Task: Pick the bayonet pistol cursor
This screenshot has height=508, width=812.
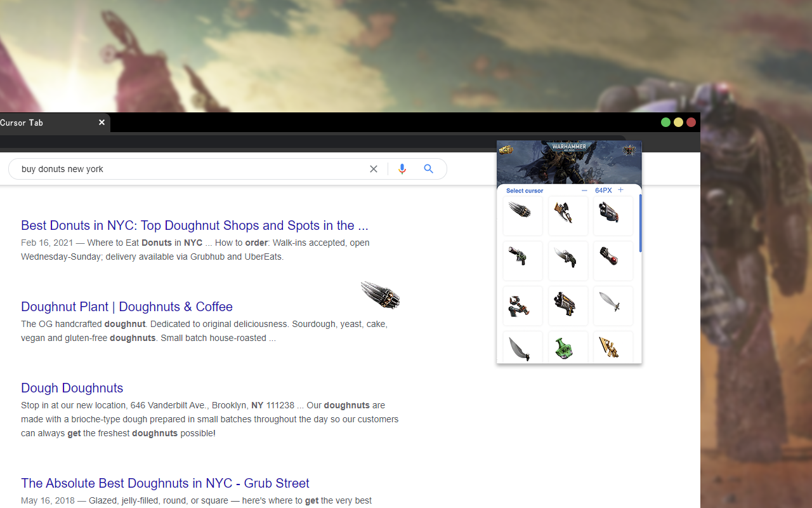Action: 568,260
